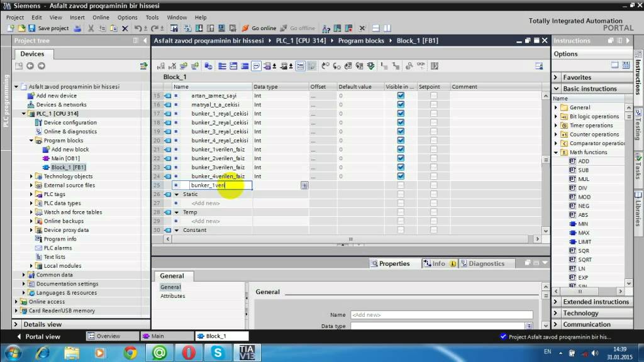
Task: Toggle Setpoint checkbox for bunker_2_reyal_cekisi
Action: click(434, 123)
